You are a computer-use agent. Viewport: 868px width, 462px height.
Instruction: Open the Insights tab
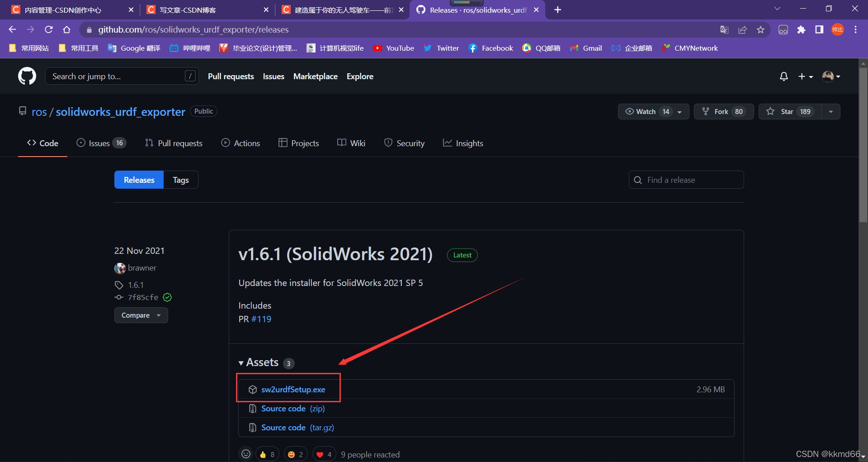tap(463, 143)
